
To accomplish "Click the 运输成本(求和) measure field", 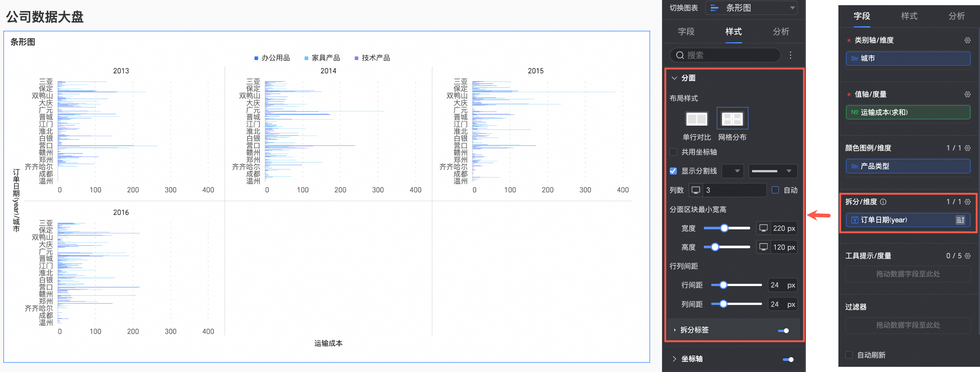I will coord(908,113).
